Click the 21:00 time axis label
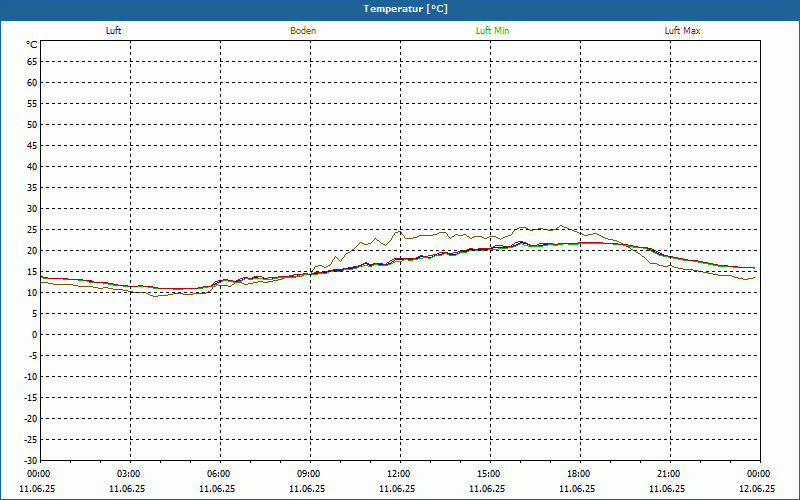The width and height of the screenshot is (800, 500). [x=670, y=474]
